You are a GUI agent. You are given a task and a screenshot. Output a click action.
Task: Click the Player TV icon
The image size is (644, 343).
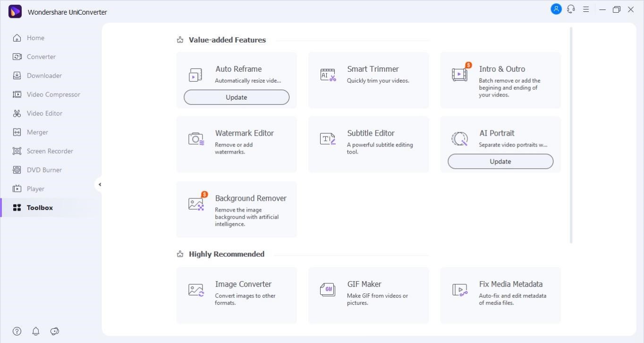pyautogui.click(x=17, y=189)
